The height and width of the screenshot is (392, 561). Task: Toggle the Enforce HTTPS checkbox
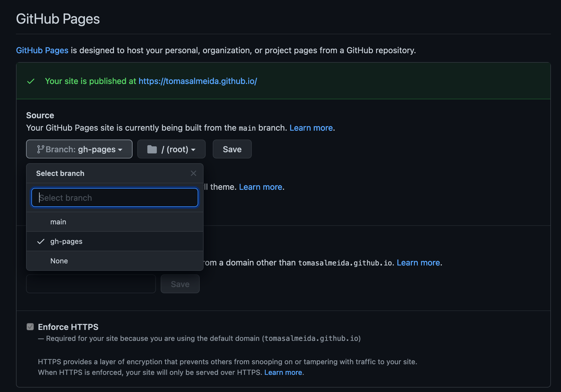pyautogui.click(x=30, y=327)
